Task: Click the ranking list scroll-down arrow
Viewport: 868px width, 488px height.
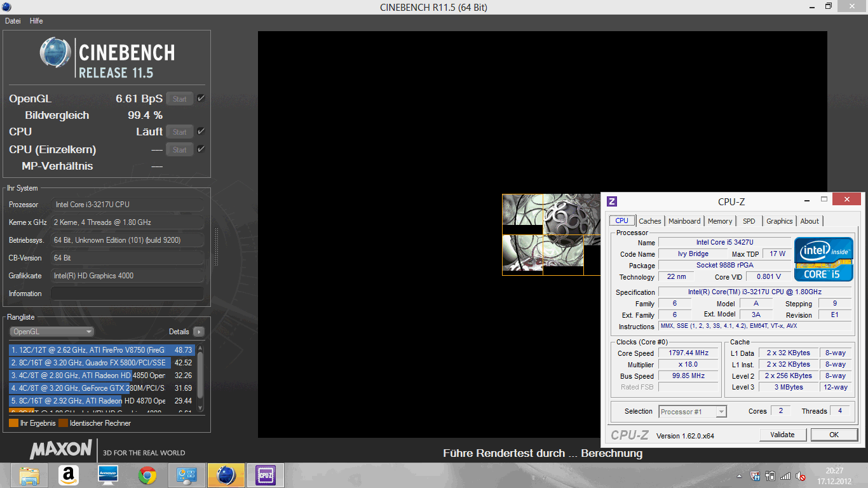Action: click(201, 408)
